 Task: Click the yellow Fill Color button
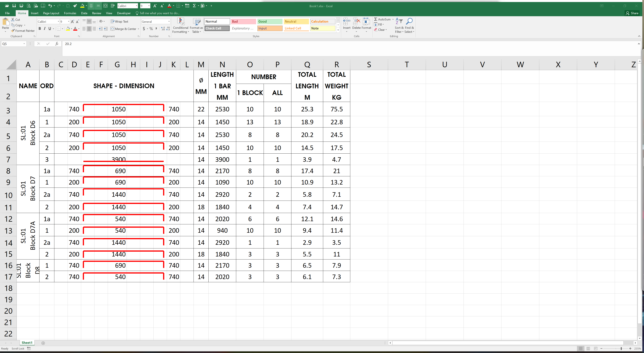click(x=68, y=29)
